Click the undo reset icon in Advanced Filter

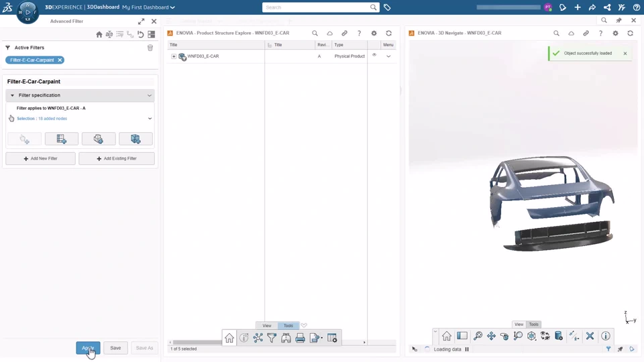141,34
